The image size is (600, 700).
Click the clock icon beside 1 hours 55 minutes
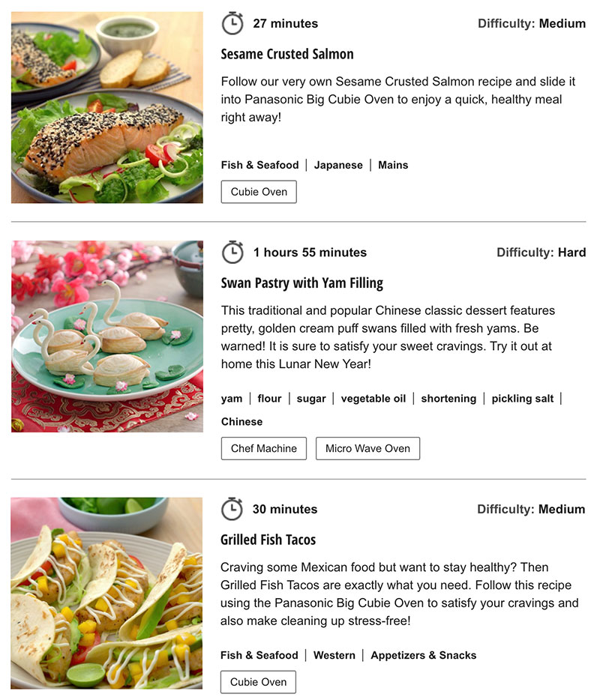coord(232,253)
